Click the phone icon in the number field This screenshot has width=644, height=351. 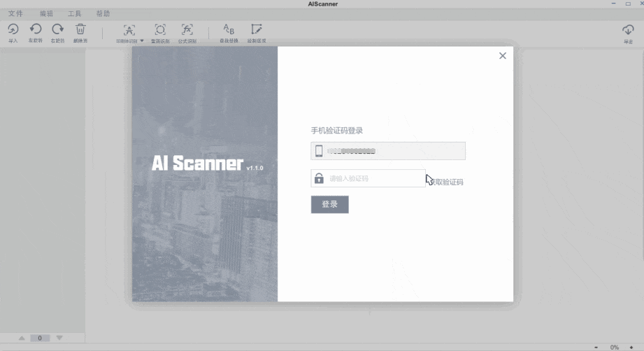[319, 151]
